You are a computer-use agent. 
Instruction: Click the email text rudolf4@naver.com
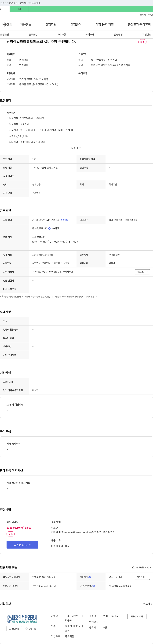pyautogui.click(x=76, y=532)
